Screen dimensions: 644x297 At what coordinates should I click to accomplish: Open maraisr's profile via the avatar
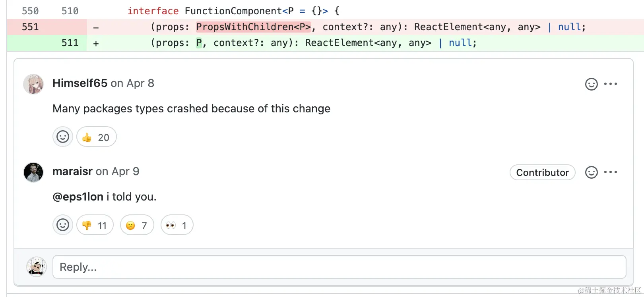click(x=33, y=172)
